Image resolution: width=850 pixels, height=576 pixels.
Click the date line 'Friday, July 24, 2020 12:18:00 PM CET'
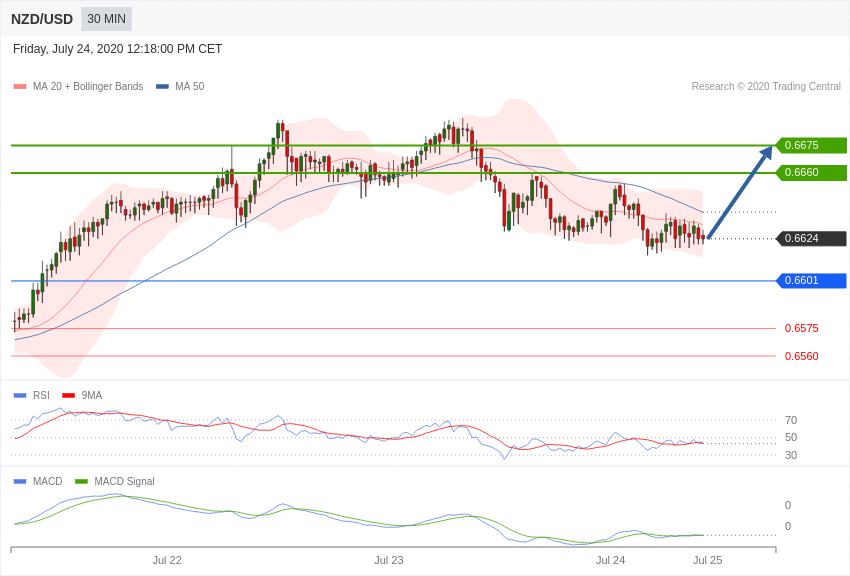[x=117, y=49]
